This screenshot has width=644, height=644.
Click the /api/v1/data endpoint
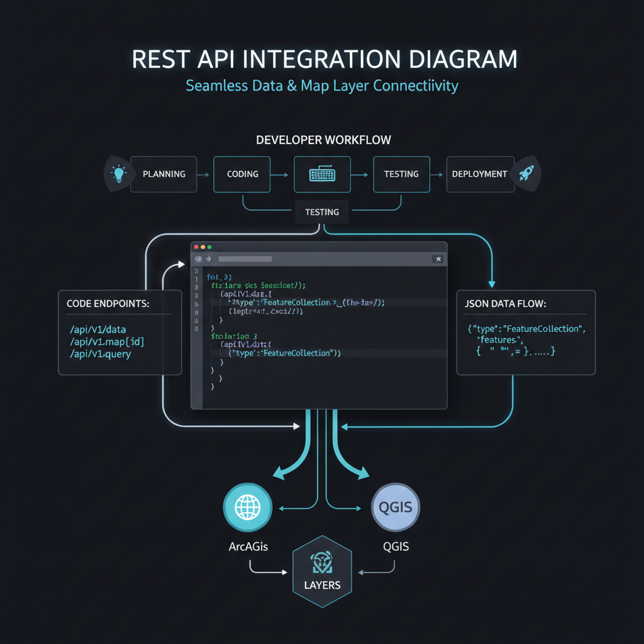pyautogui.click(x=97, y=330)
